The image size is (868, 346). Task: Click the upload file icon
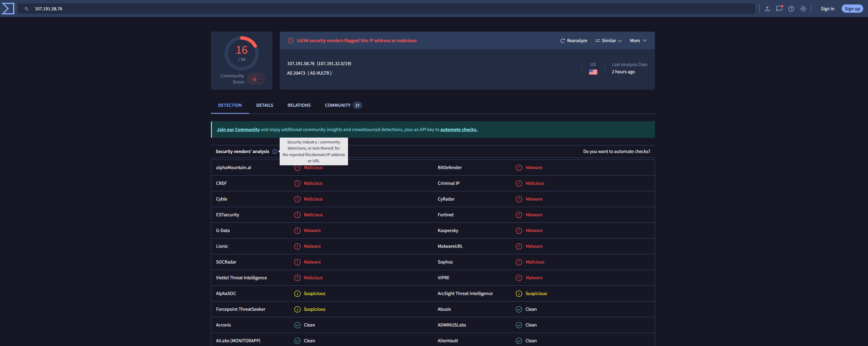(767, 9)
